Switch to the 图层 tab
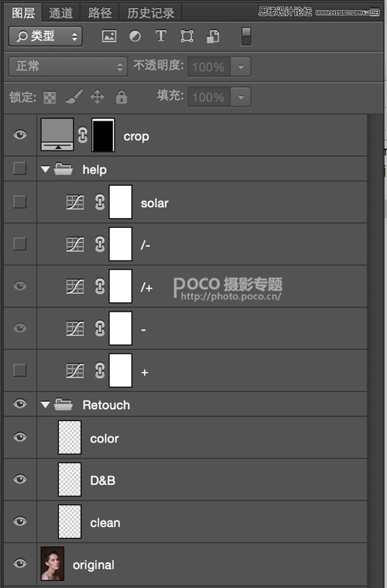 24,12
